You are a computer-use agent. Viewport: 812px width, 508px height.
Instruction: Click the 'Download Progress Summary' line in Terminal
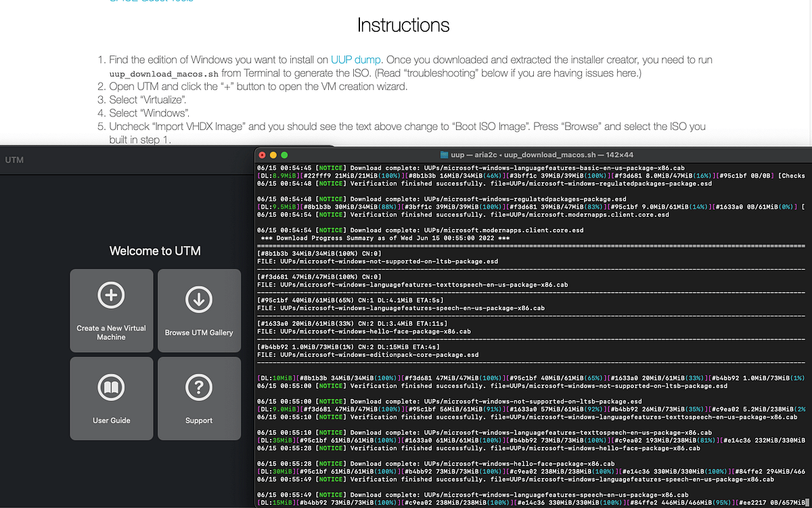[x=386, y=238]
